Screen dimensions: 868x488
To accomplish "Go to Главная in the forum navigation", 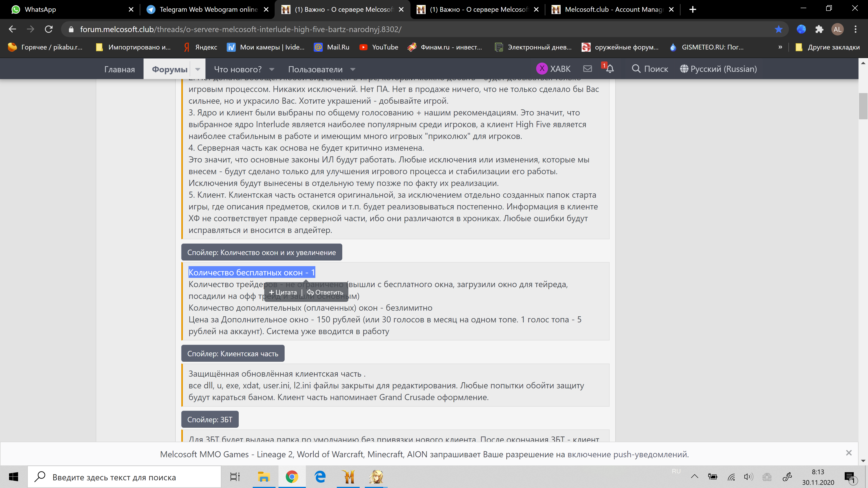I will pos(119,69).
